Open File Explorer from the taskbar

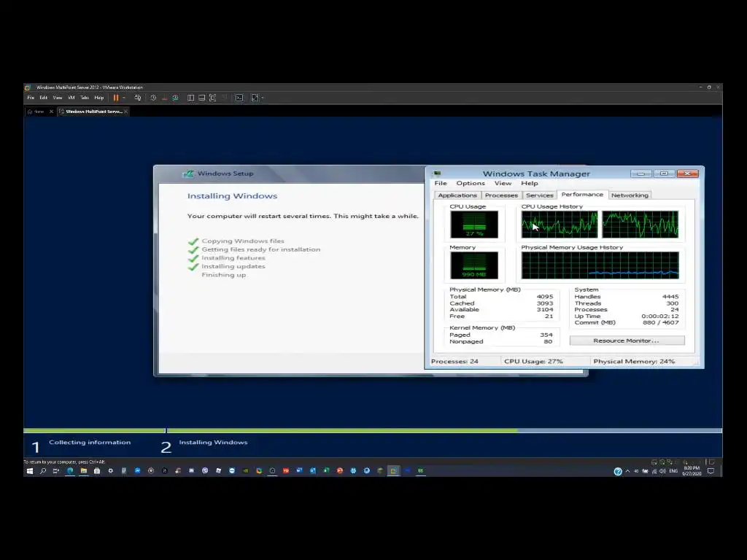pyautogui.click(x=83, y=471)
